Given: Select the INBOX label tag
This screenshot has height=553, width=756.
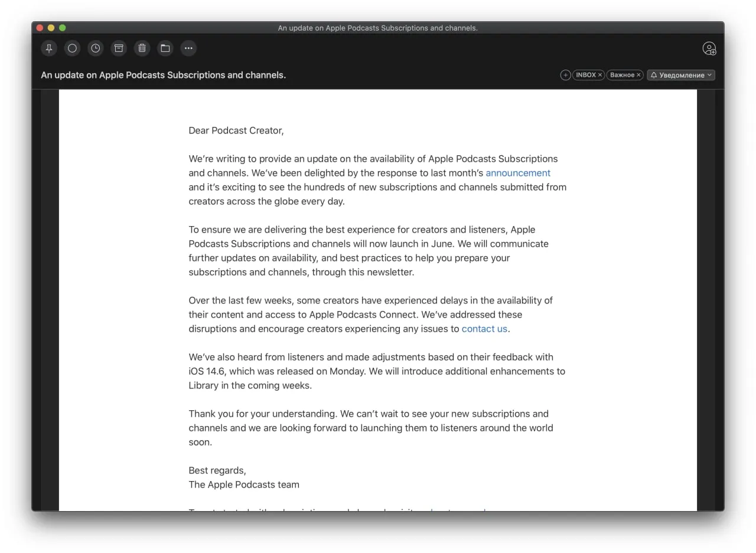Looking at the screenshot, I should click(x=586, y=75).
